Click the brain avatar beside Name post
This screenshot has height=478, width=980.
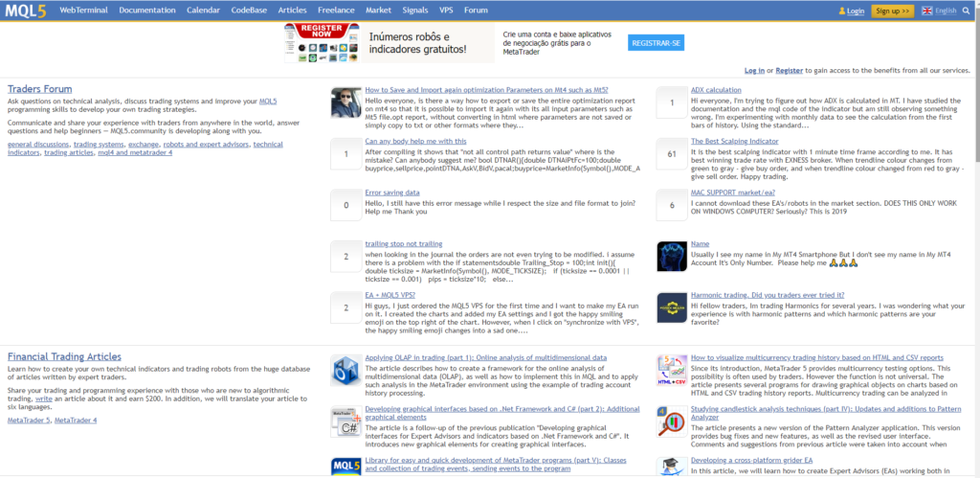click(672, 257)
